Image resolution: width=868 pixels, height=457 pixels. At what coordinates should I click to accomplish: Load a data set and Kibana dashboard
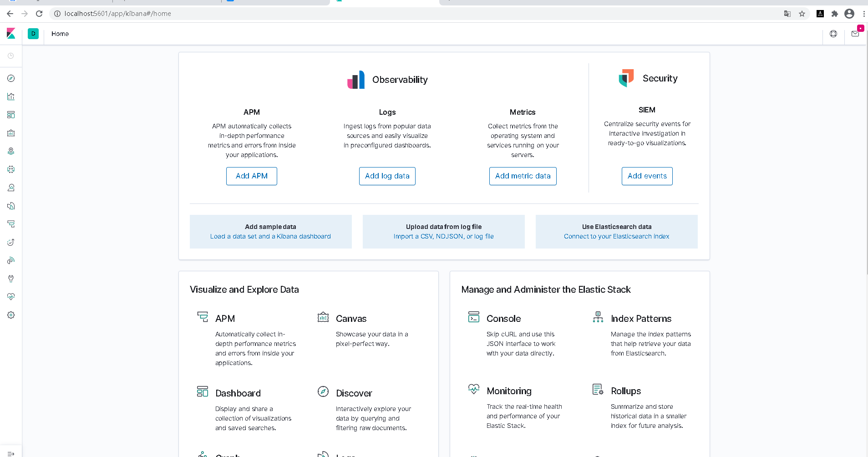[270, 237]
